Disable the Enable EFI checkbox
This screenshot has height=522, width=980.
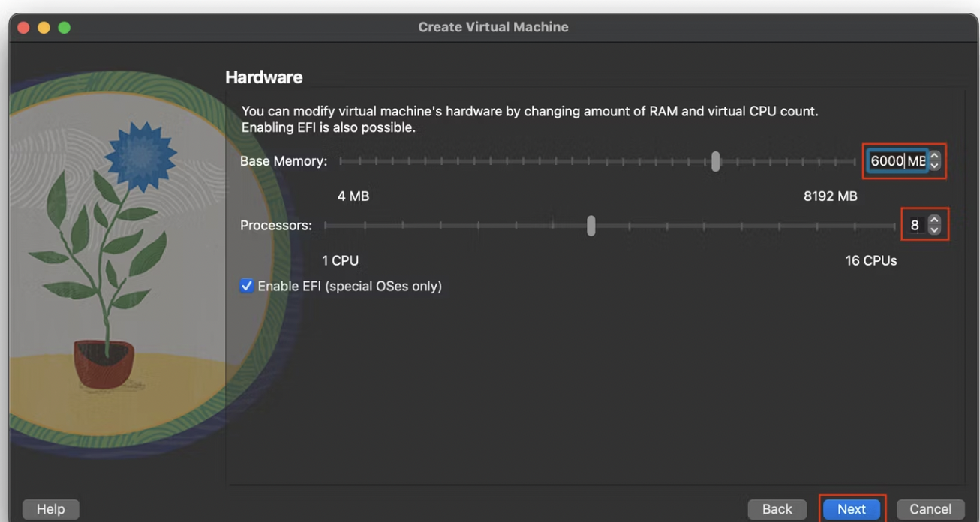[x=247, y=286]
